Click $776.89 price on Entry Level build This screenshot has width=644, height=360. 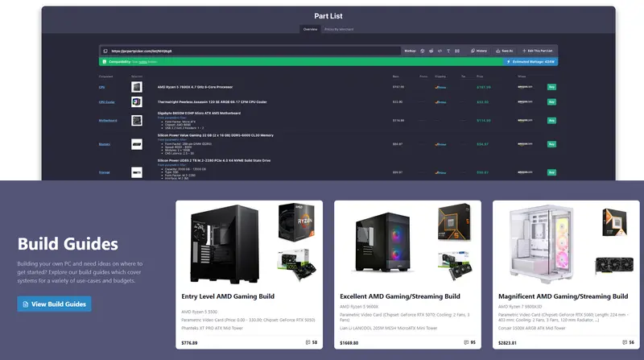(189, 343)
